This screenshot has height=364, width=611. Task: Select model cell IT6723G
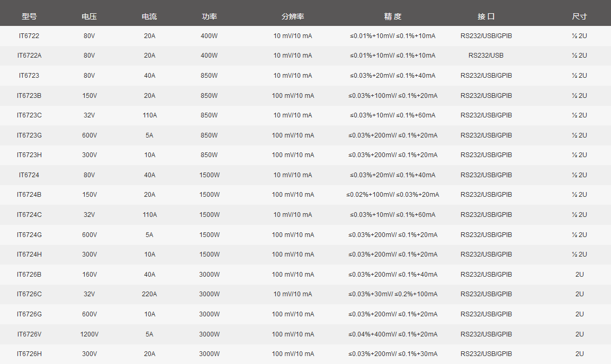point(29,135)
